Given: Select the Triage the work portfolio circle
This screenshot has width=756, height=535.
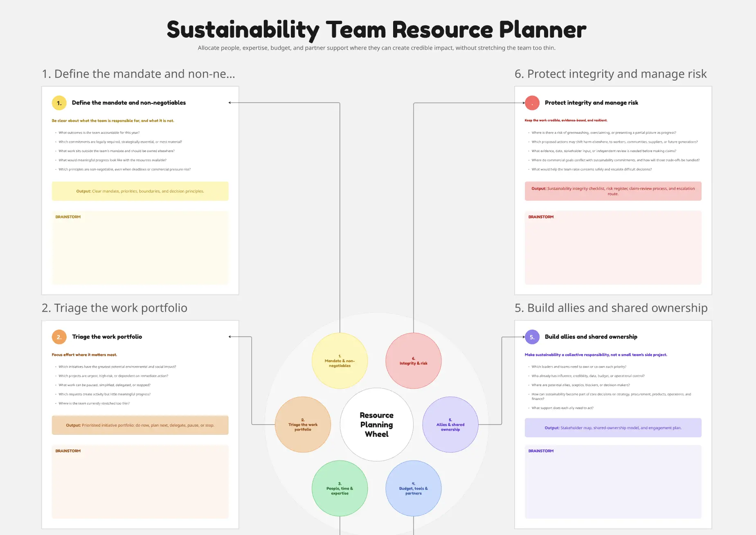Looking at the screenshot, I should [x=303, y=425].
